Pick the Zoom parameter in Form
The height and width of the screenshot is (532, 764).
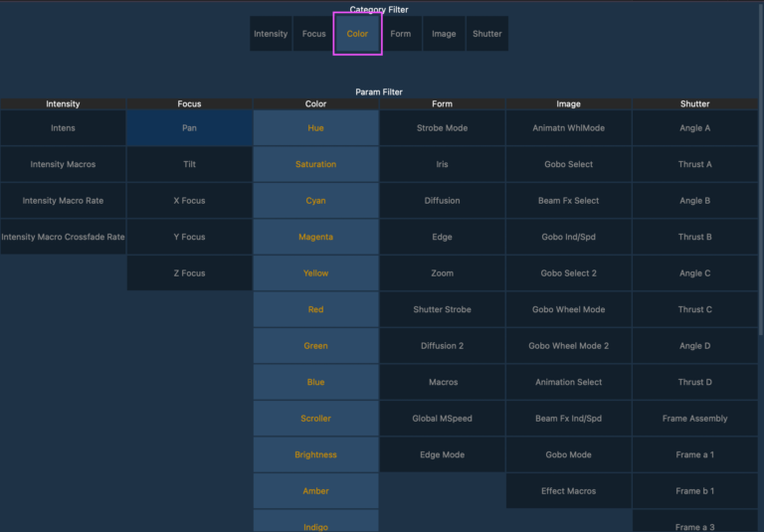442,273
